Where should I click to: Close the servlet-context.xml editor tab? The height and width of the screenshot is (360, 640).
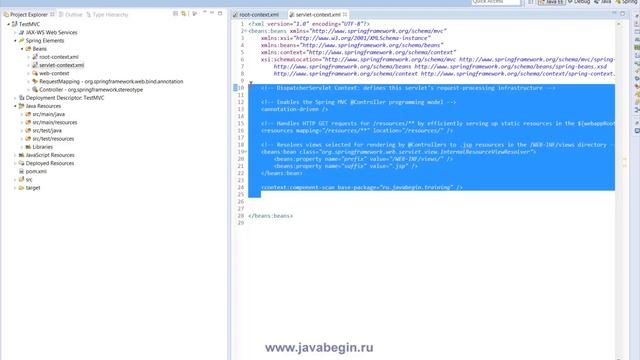pos(345,14)
